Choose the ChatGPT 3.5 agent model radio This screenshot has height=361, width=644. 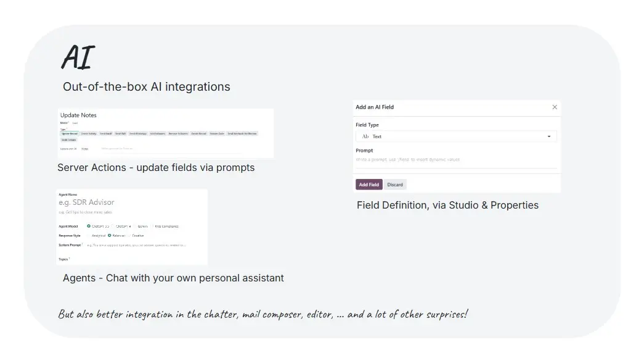[x=89, y=226]
